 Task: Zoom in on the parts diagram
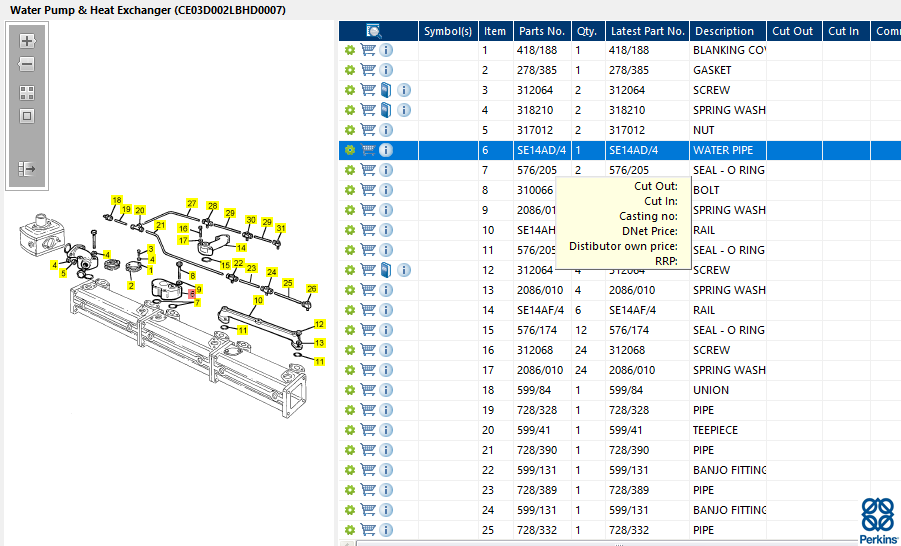point(27,41)
